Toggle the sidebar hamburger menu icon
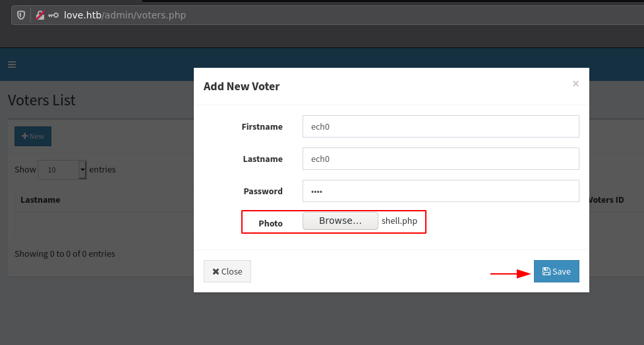 (12, 65)
